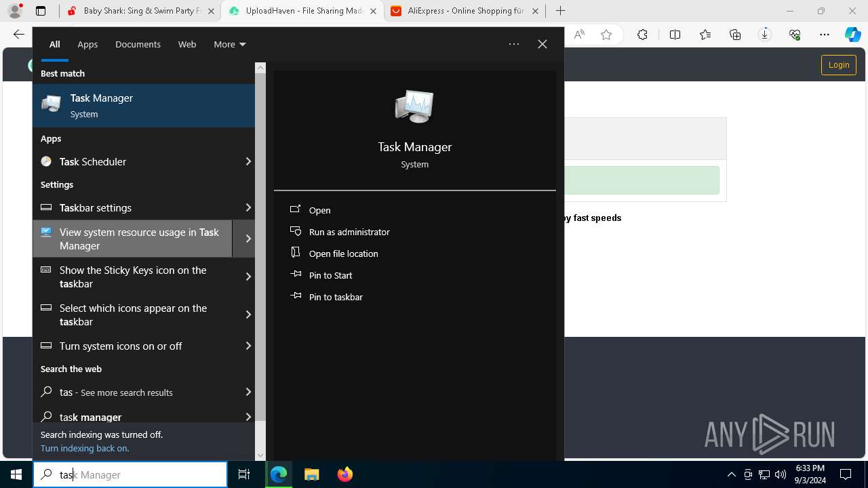Viewport: 868px width, 488px height.
Task: Open Task Scheduler app result
Action: 133,161
